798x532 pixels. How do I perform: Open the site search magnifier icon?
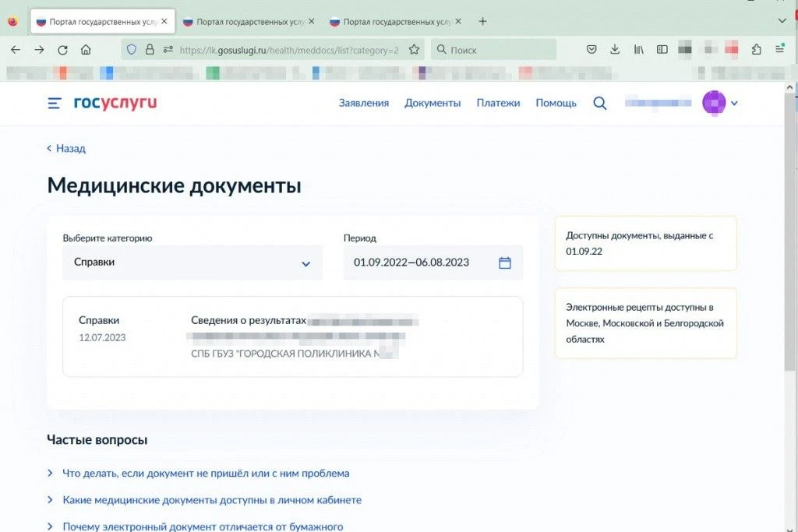(x=600, y=104)
